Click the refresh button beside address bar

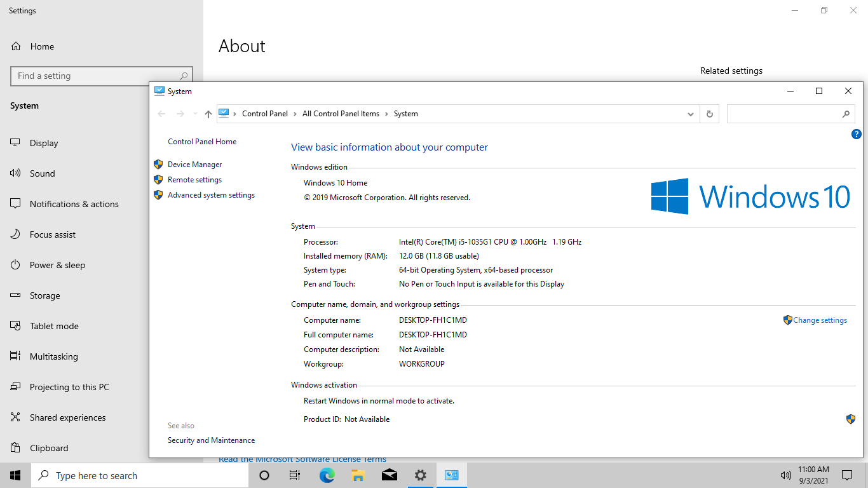click(x=709, y=114)
